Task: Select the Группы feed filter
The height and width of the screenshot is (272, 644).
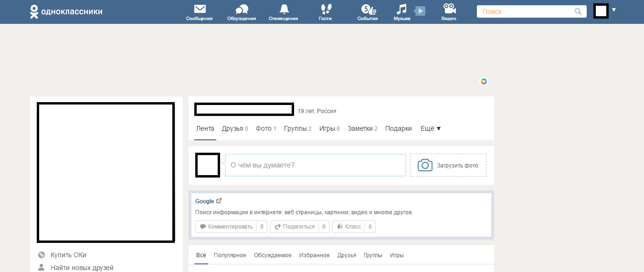Action: (373, 255)
